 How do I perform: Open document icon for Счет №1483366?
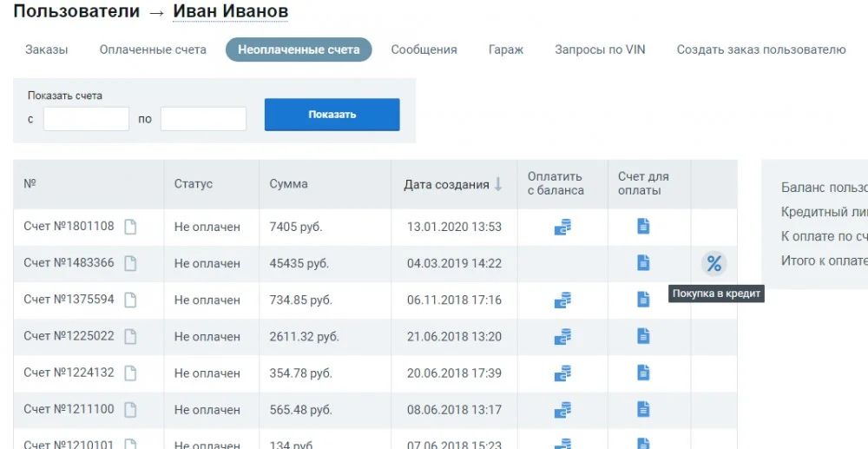pos(130,263)
